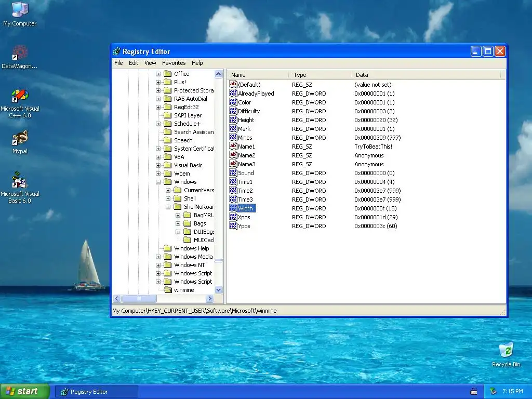Select the Mines value icon
This screenshot has width=532, height=399.
point(233,137)
